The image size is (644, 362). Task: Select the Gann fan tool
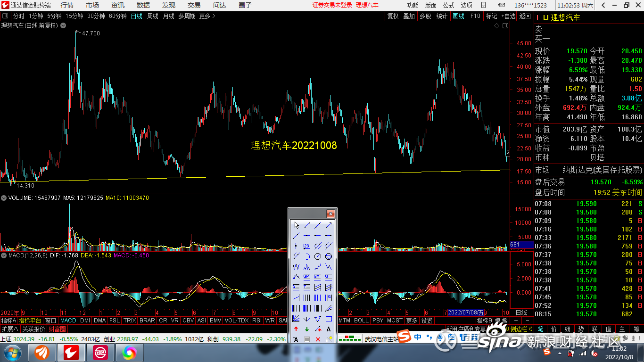(x=296, y=319)
